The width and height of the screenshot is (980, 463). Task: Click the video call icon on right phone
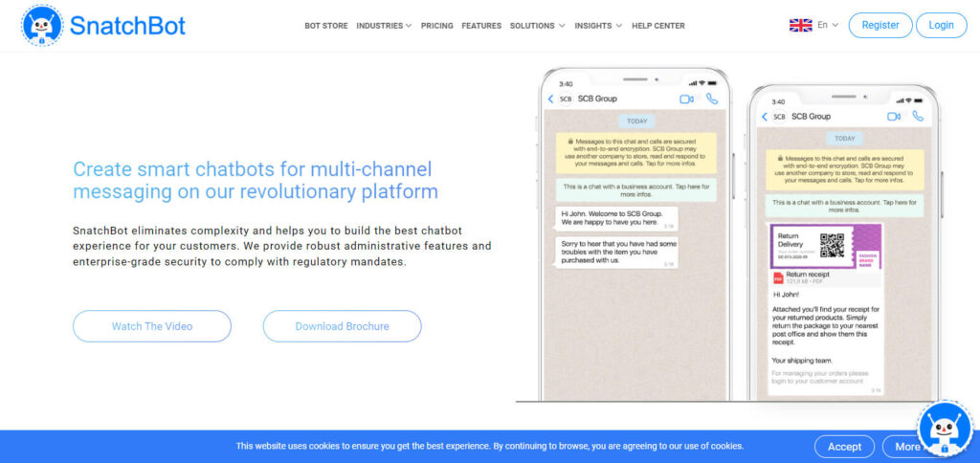click(894, 116)
